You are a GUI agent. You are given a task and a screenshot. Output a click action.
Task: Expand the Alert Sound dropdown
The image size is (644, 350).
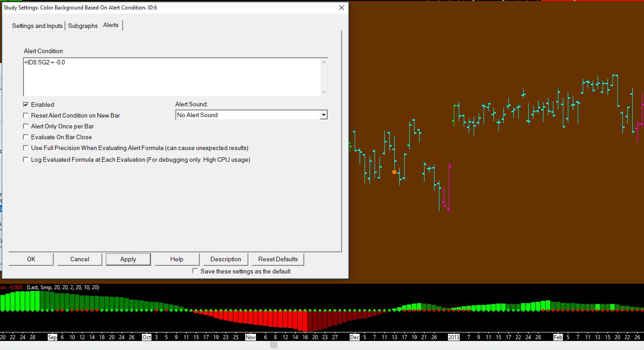pos(323,115)
